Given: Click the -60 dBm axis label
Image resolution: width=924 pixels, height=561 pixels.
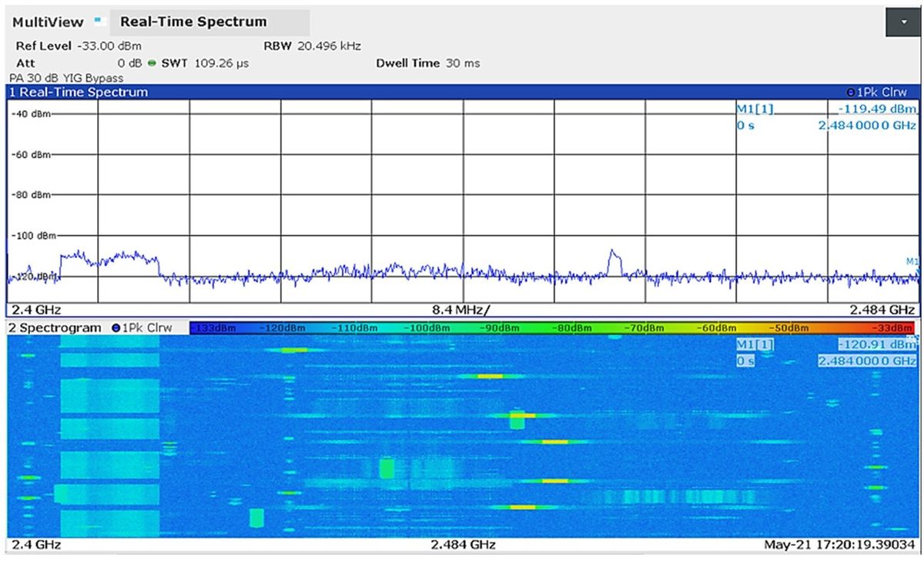Looking at the screenshot, I should point(31,155).
